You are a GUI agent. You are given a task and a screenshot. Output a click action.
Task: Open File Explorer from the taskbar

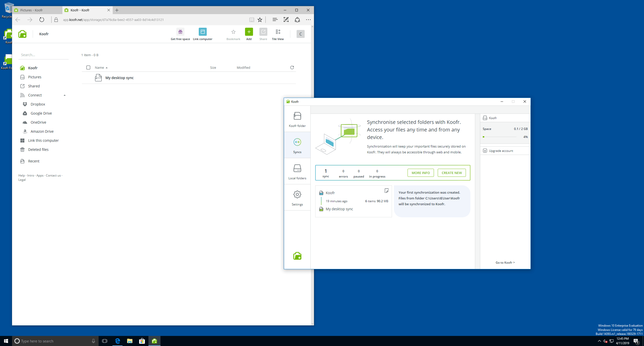point(130,341)
